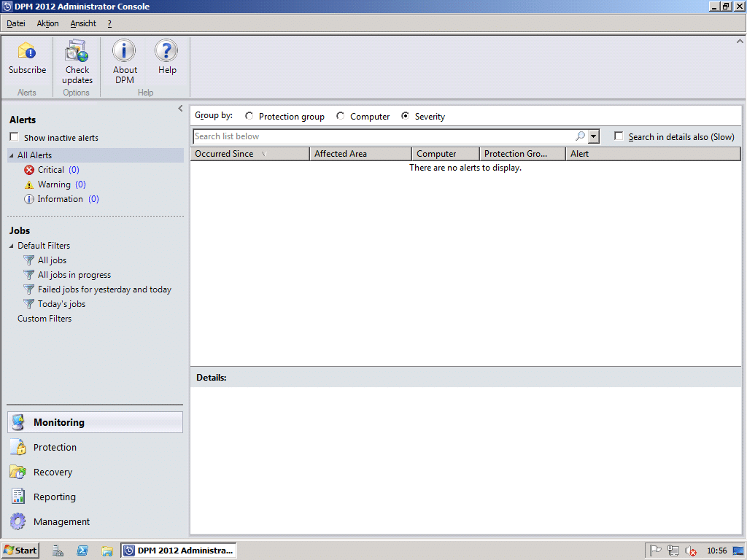
Task: Click the Action Center flag tray icon
Action: click(656, 551)
